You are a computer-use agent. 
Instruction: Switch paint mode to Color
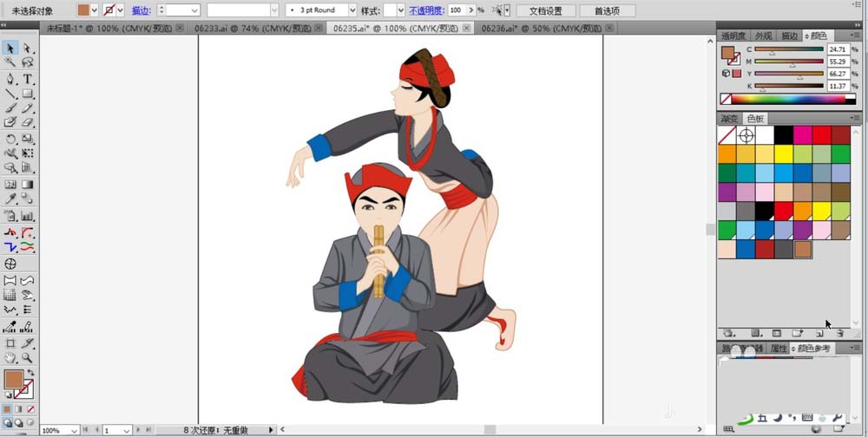pyautogui.click(x=7, y=409)
